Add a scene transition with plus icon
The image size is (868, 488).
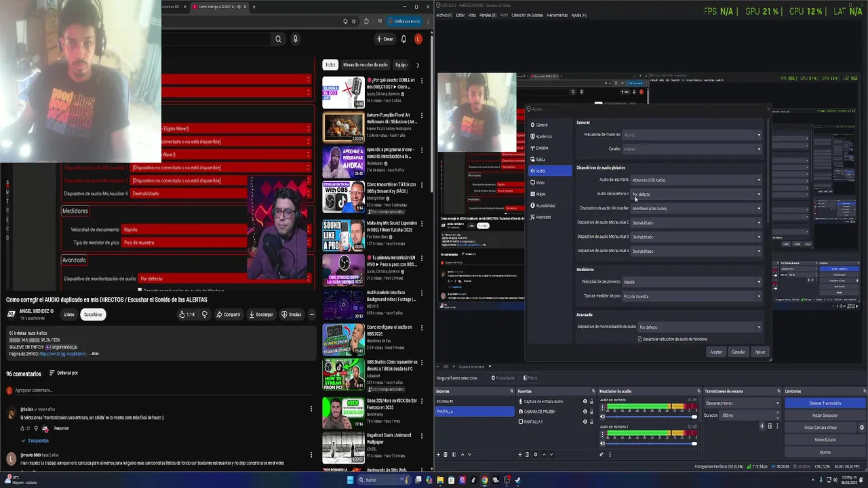click(x=762, y=426)
